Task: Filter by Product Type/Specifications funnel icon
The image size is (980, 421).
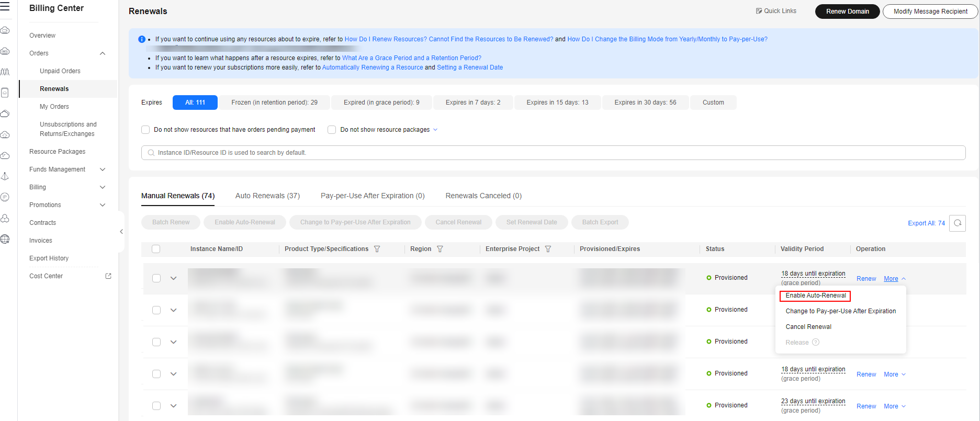Action: (377, 249)
